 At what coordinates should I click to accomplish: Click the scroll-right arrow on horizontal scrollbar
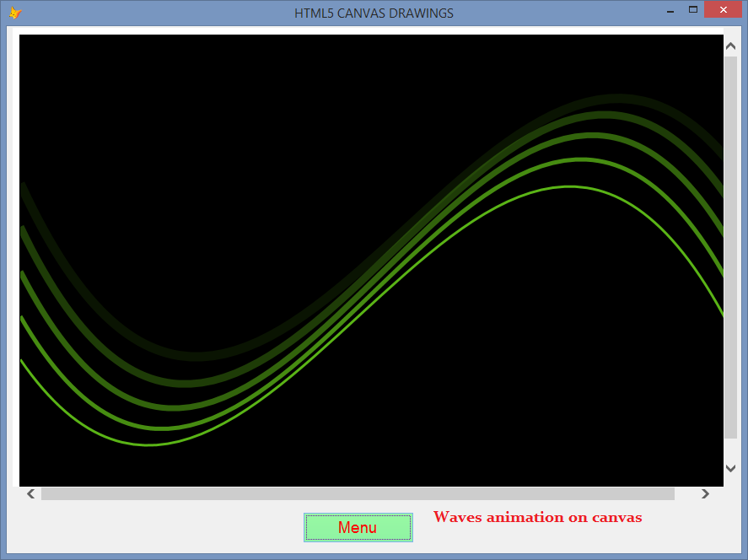click(705, 493)
